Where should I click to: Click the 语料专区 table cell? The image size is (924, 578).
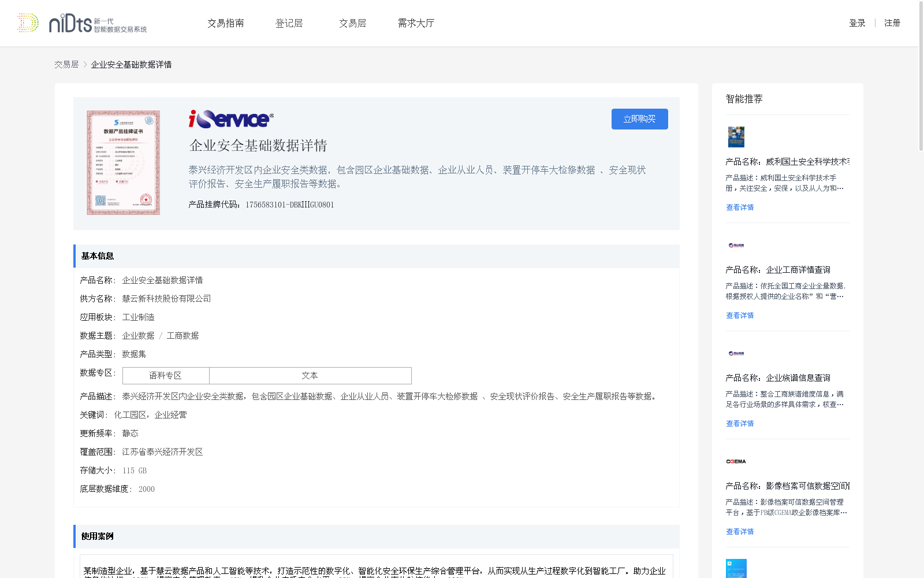(166, 376)
